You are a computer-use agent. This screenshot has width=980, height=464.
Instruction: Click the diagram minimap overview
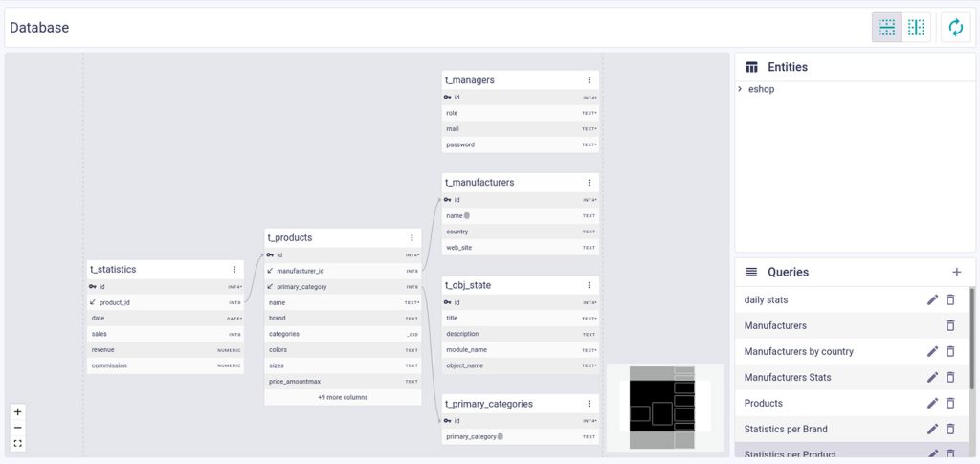coord(665,408)
